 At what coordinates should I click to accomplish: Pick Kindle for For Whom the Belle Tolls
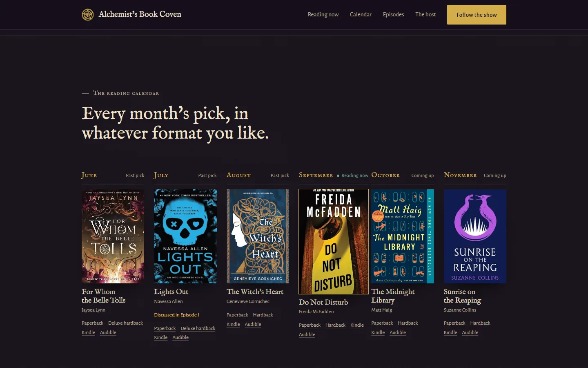point(88,332)
